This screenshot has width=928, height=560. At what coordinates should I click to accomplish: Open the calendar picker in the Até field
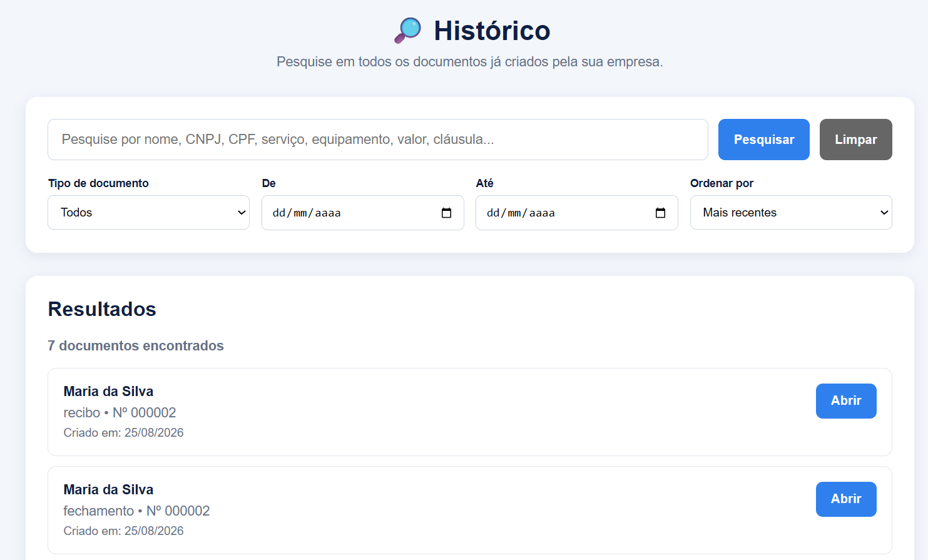(x=660, y=213)
